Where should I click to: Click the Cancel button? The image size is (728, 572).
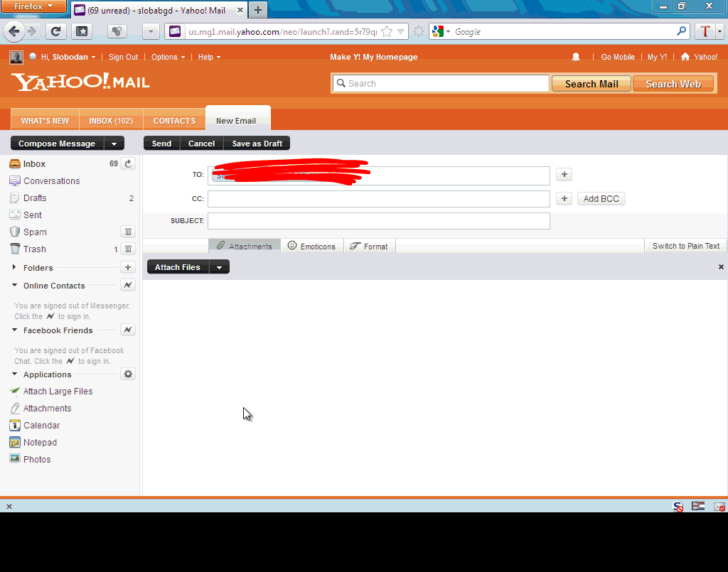[201, 144]
